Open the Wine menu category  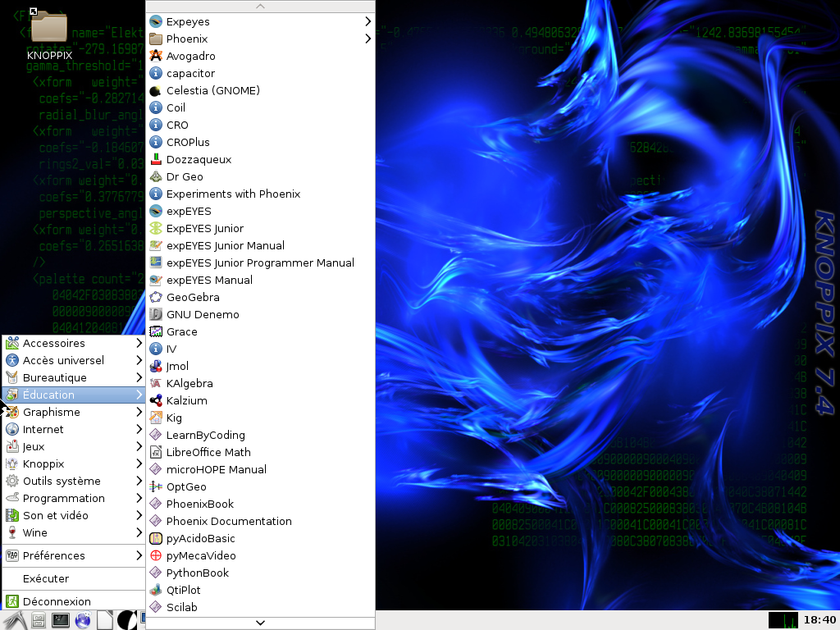coord(74,532)
